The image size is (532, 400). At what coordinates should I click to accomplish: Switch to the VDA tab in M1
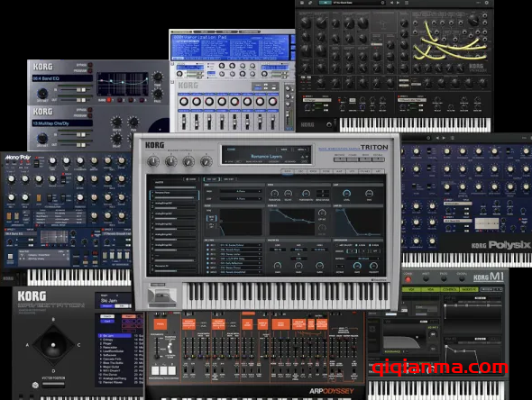tap(430, 289)
